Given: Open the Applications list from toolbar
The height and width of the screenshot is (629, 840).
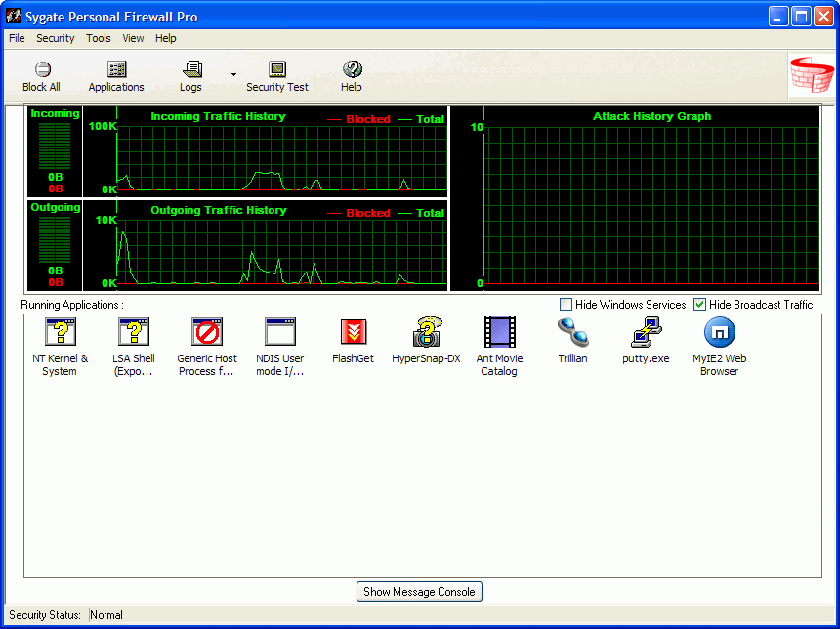Looking at the screenshot, I should tap(116, 76).
